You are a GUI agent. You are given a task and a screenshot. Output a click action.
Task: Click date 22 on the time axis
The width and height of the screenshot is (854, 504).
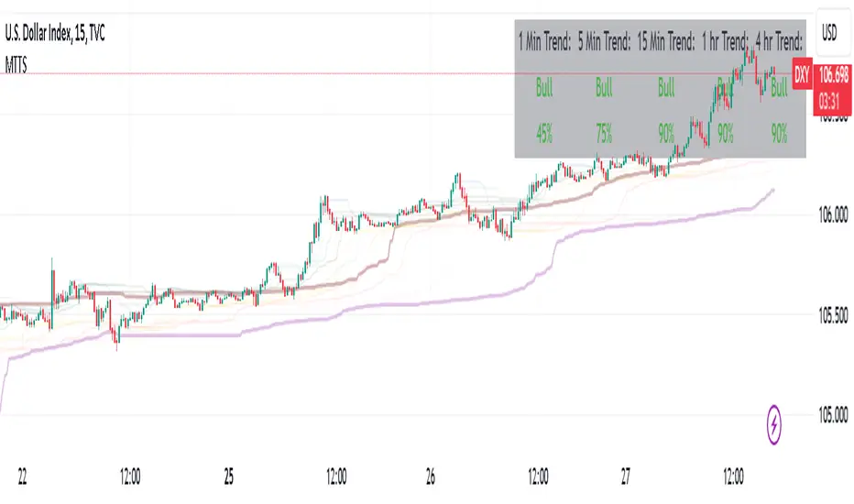pyautogui.click(x=19, y=477)
